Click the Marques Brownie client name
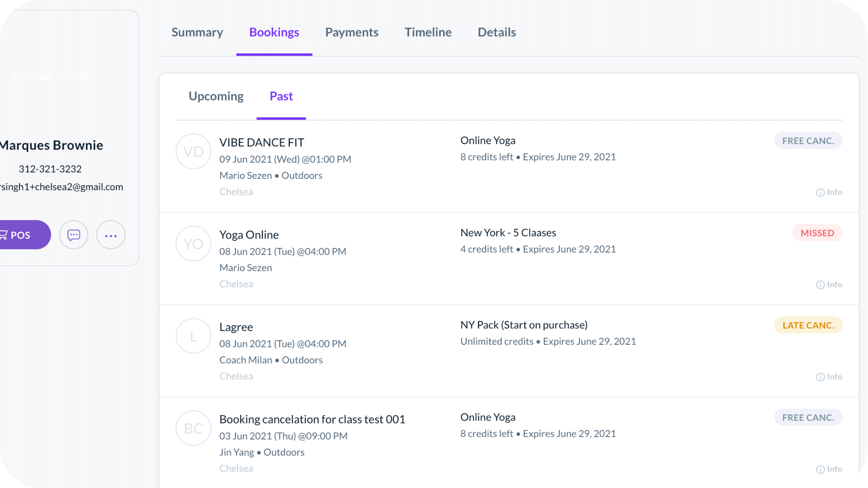Image resolution: width=868 pixels, height=488 pixels. [52, 145]
